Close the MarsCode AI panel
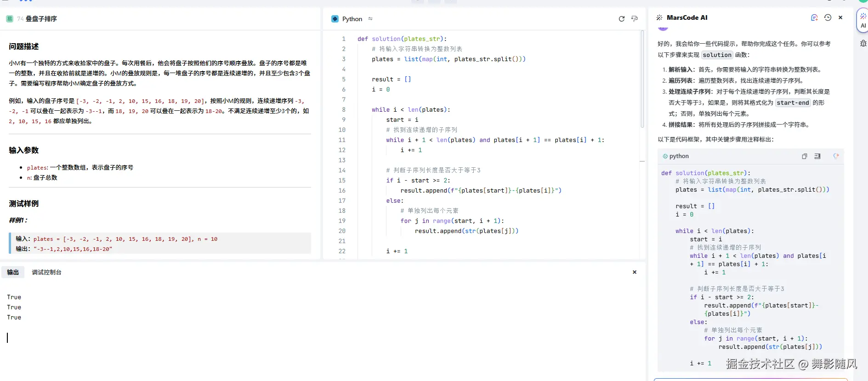This screenshot has width=868, height=381. coord(840,17)
